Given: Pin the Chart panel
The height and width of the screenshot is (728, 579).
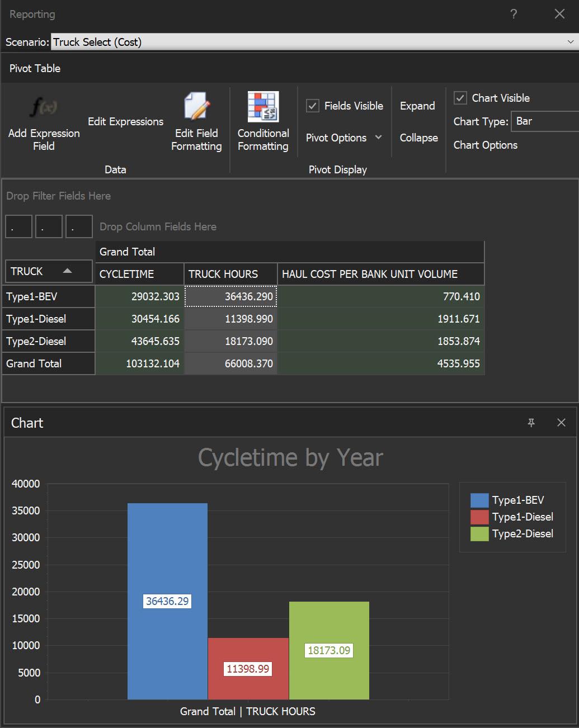Looking at the screenshot, I should pyautogui.click(x=531, y=423).
